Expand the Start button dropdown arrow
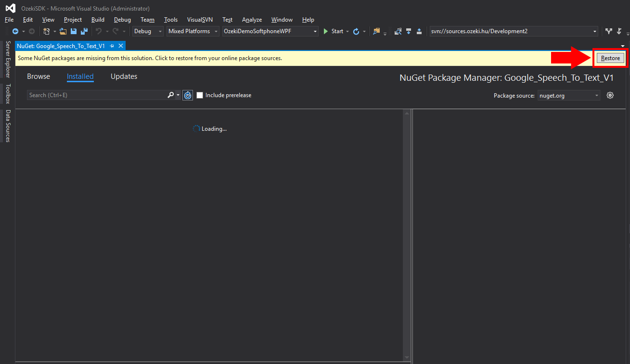 347,31
